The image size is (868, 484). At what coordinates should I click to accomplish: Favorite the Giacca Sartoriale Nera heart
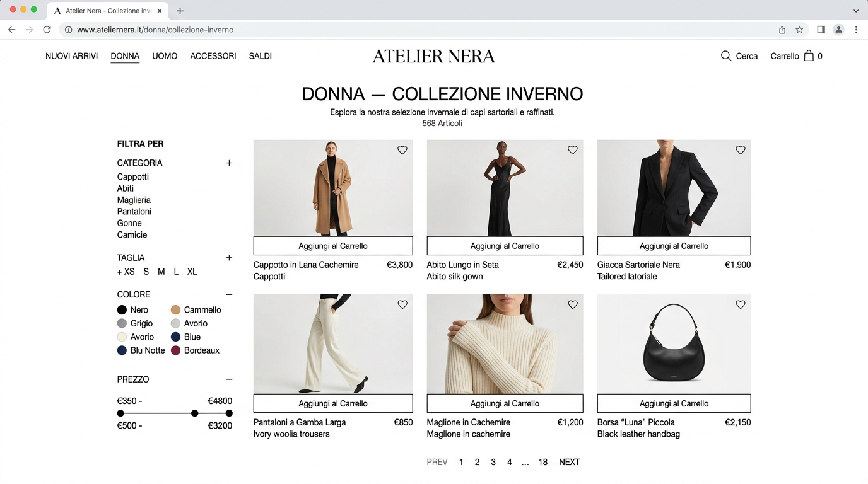click(x=741, y=150)
